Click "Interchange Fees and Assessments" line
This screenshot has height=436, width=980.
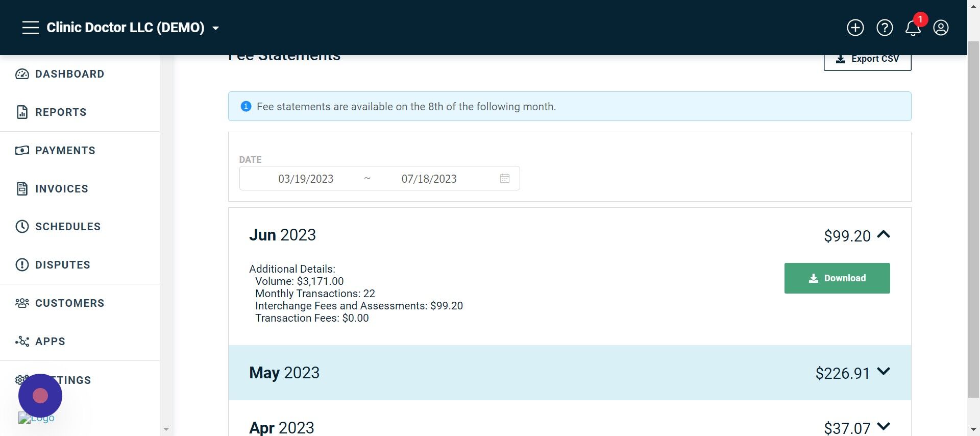coord(359,306)
